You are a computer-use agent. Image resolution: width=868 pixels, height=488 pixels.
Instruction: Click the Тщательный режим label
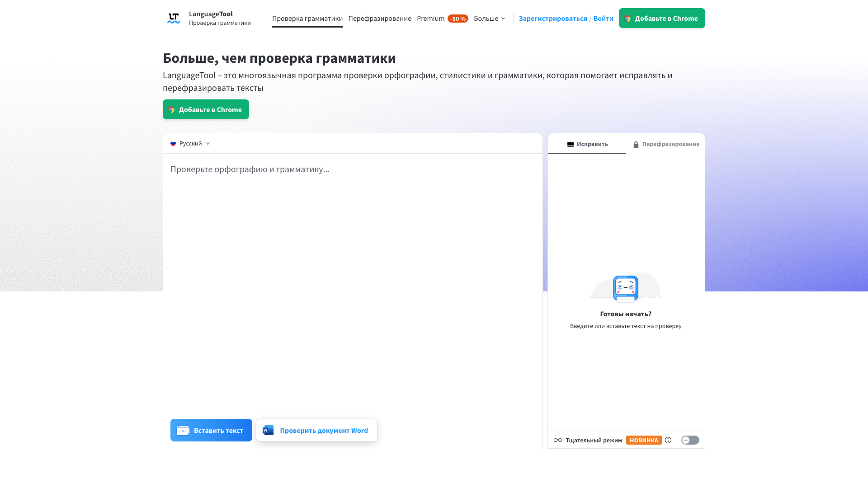594,440
